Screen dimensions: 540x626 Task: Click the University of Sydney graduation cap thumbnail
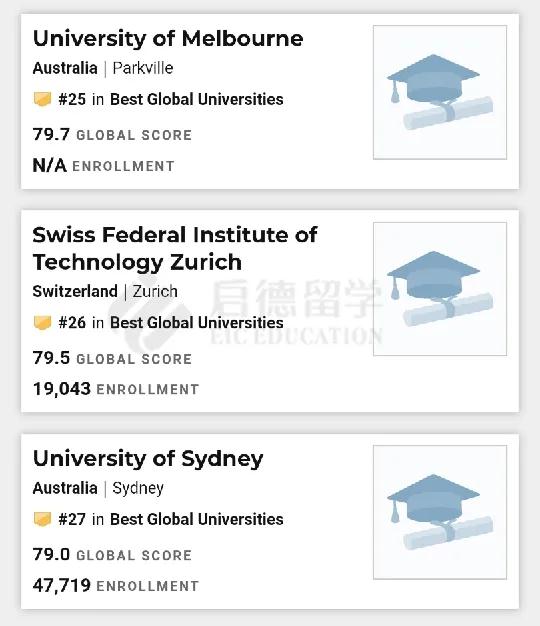(x=440, y=512)
